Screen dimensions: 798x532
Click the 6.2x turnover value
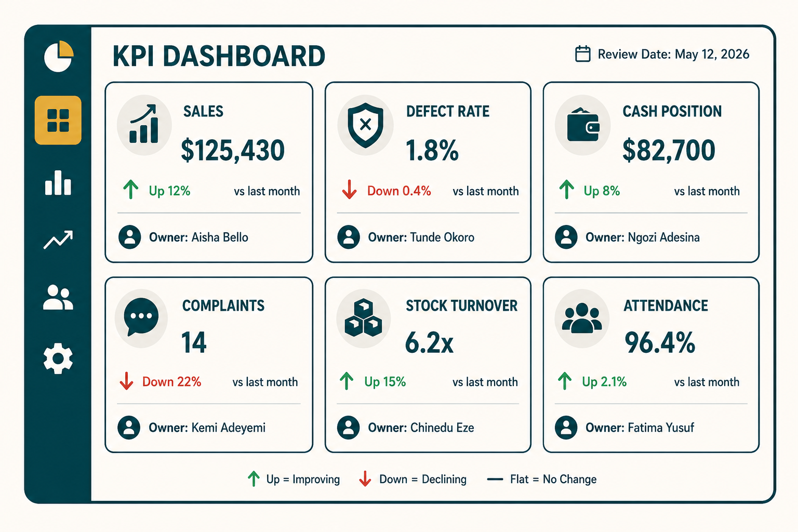tap(429, 343)
